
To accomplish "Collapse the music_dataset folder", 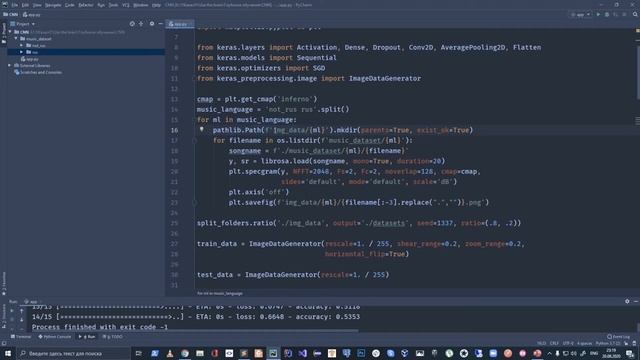I will click(16, 39).
